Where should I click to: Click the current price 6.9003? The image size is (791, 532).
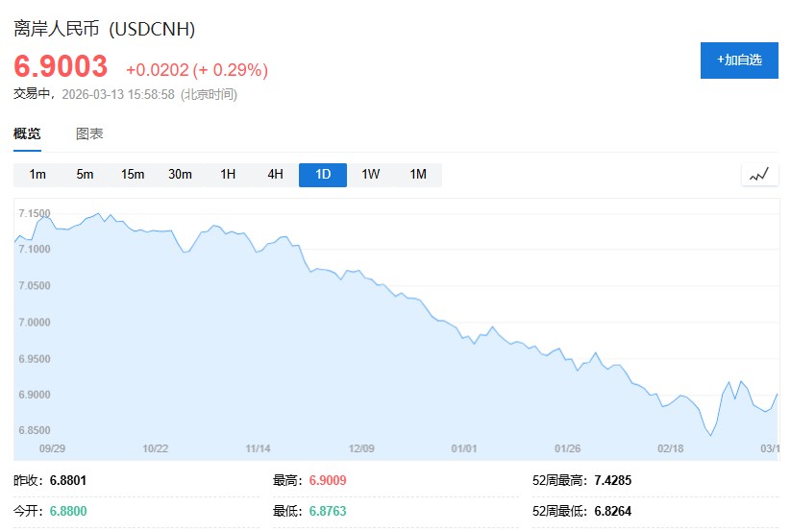click(61, 66)
